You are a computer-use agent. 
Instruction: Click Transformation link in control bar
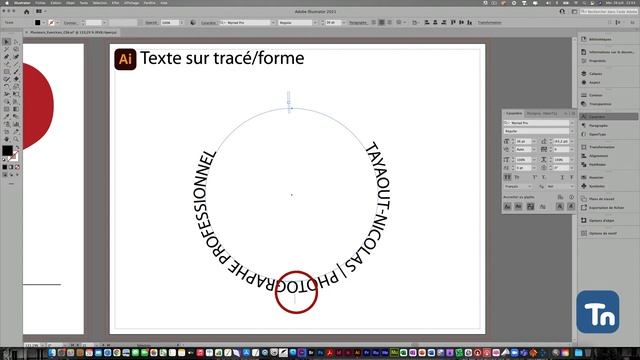[x=489, y=22]
